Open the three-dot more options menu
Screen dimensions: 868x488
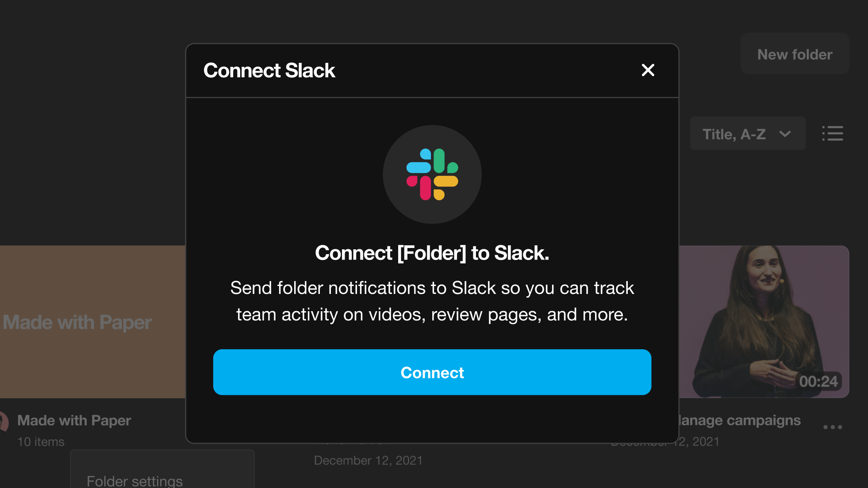(x=832, y=427)
